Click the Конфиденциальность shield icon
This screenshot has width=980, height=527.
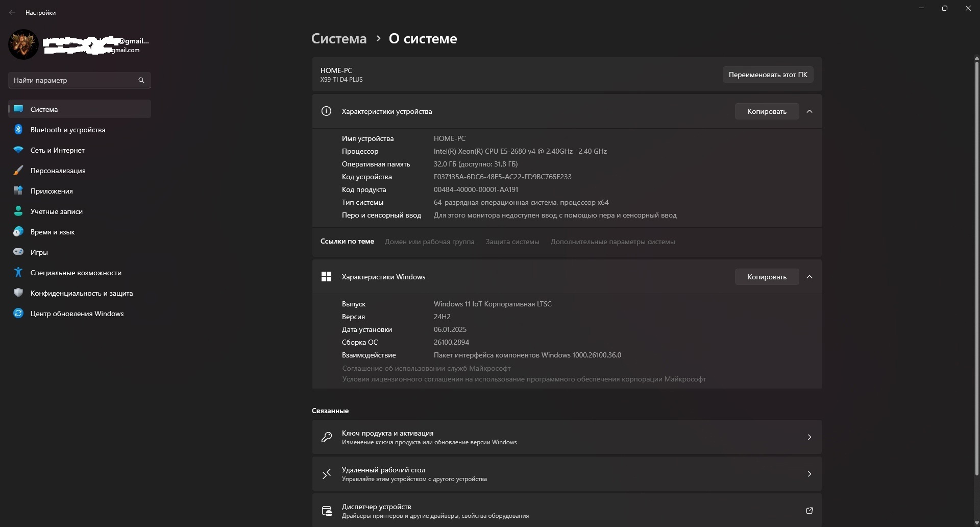coord(18,293)
